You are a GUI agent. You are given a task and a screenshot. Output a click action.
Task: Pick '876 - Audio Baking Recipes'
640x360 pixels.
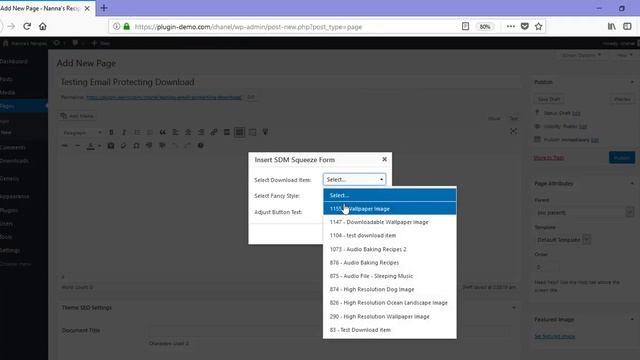(390, 262)
